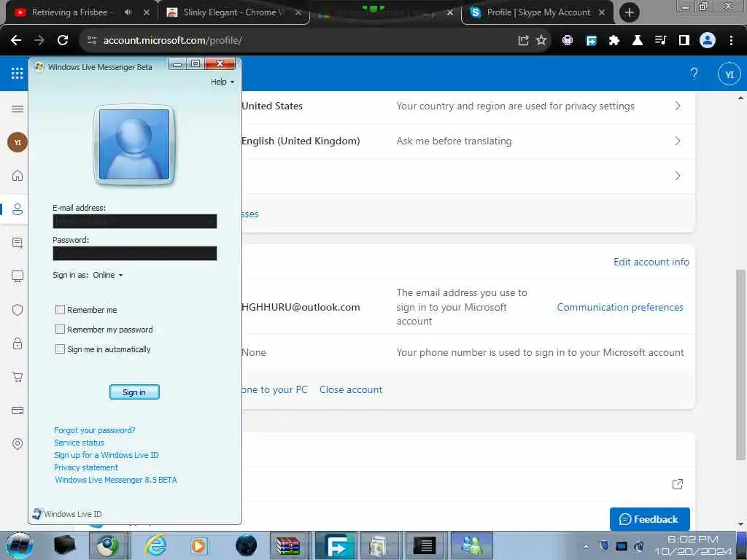Click the browser address bar URL
The height and width of the screenshot is (560, 747).
[172, 41]
